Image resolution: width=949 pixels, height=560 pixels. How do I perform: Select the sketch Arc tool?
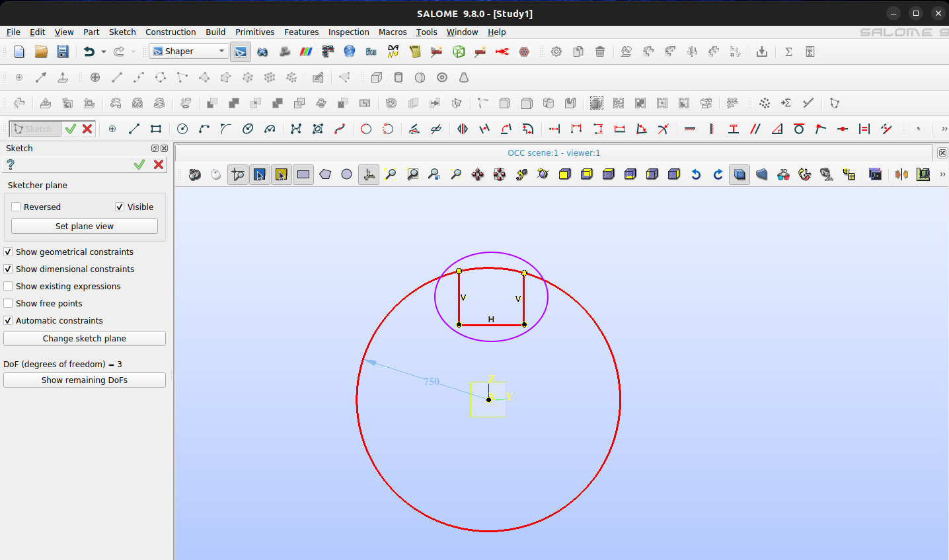[x=204, y=129]
